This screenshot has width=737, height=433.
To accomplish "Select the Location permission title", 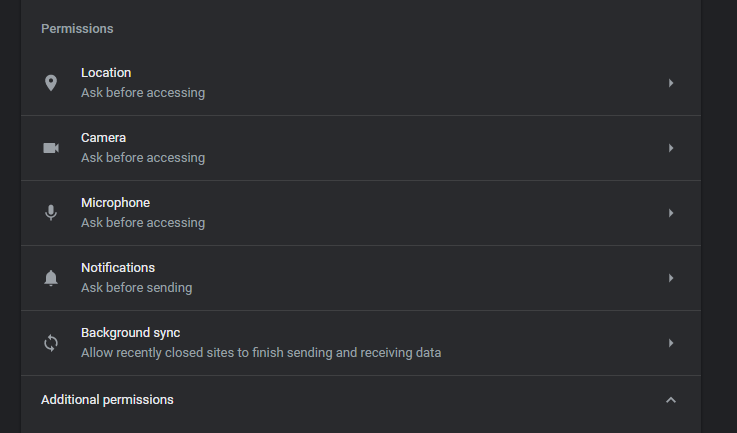I will pos(106,73).
